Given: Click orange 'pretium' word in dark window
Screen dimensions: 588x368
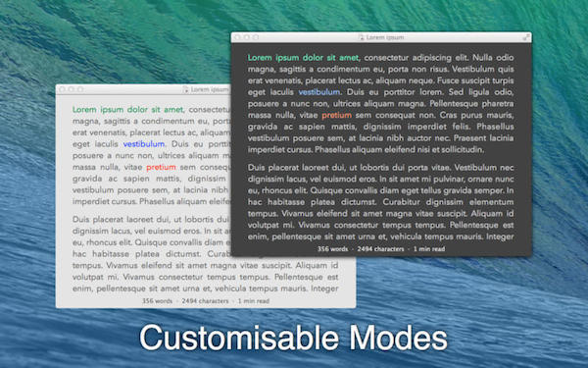Looking at the screenshot, I should pyautogui.click(x=337, y=115).
